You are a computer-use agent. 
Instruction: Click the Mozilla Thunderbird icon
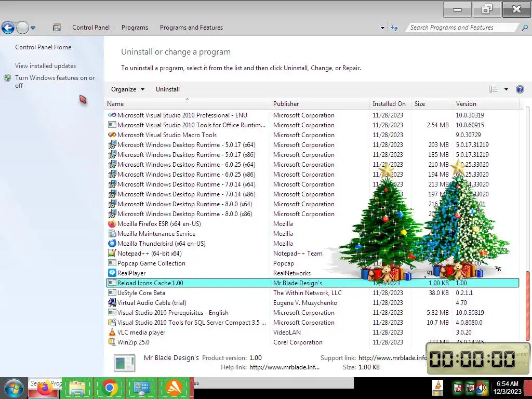pyautogui.click(x=112, y=244)
